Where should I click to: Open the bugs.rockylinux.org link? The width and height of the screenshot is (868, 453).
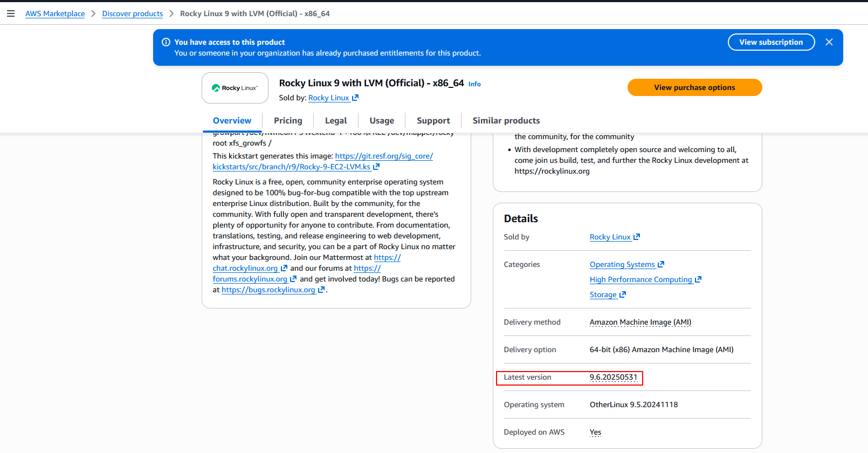click(268, 290)
